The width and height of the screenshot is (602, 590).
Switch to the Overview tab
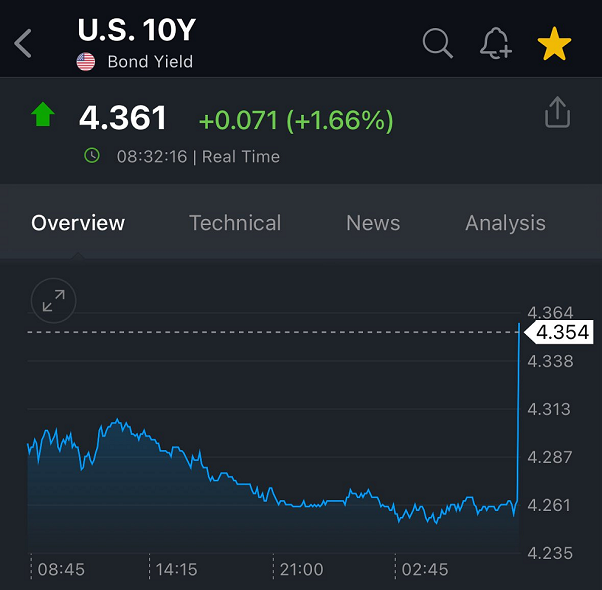pos(78,223)
